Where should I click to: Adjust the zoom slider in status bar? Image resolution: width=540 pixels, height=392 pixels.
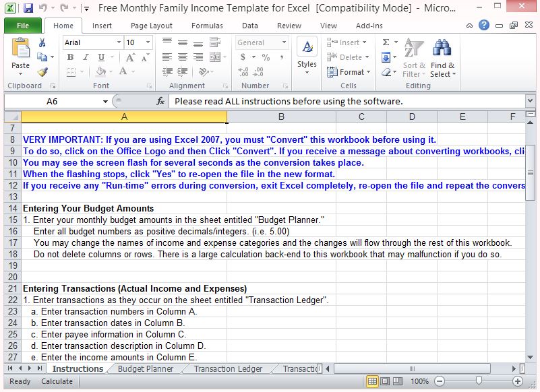click(479, 381)
